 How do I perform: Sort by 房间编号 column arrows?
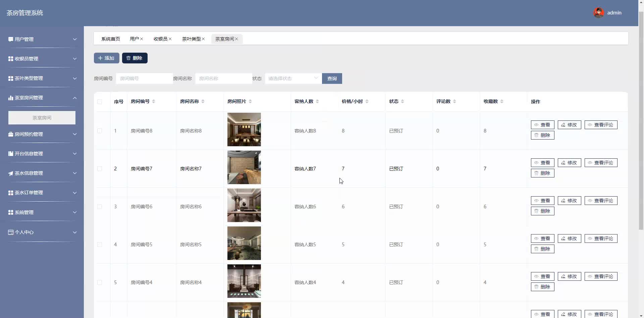[x=154, y=101]
